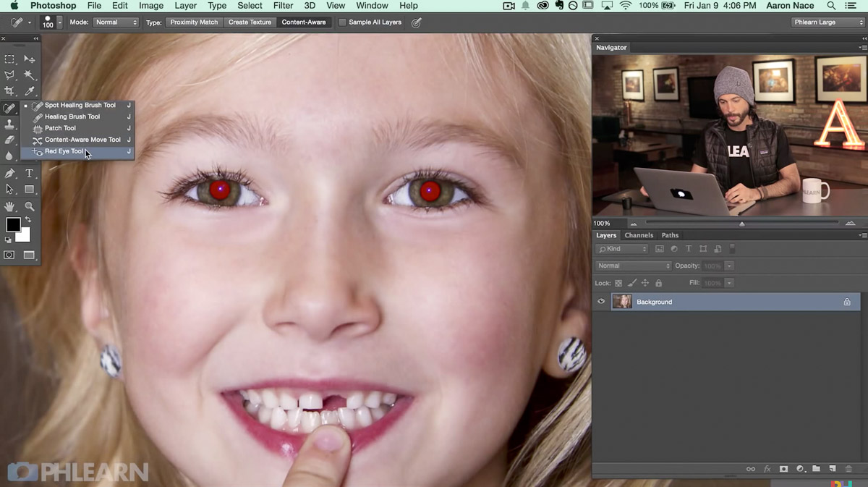Toggle filter for shape layers

(x=703, y=249)
